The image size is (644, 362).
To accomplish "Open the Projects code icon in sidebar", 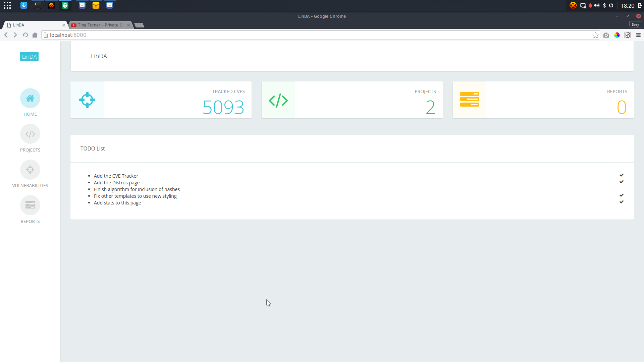I will 30,134.
